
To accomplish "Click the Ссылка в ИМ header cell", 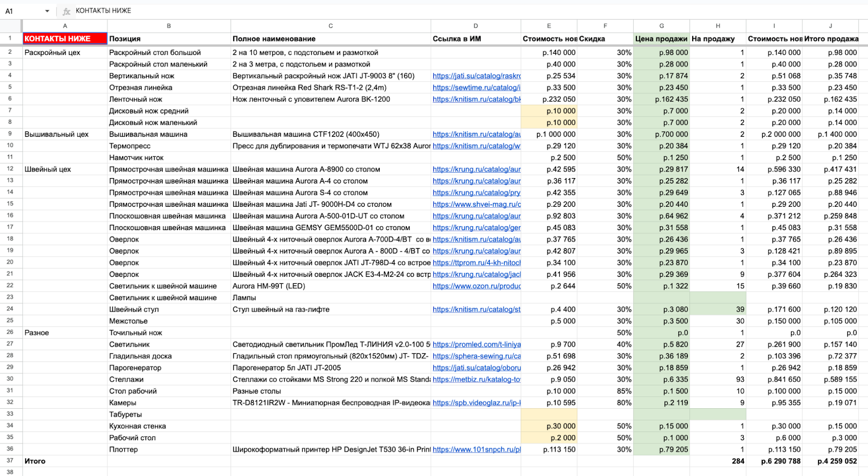I will pyautogui.click(x=476, y=39).
